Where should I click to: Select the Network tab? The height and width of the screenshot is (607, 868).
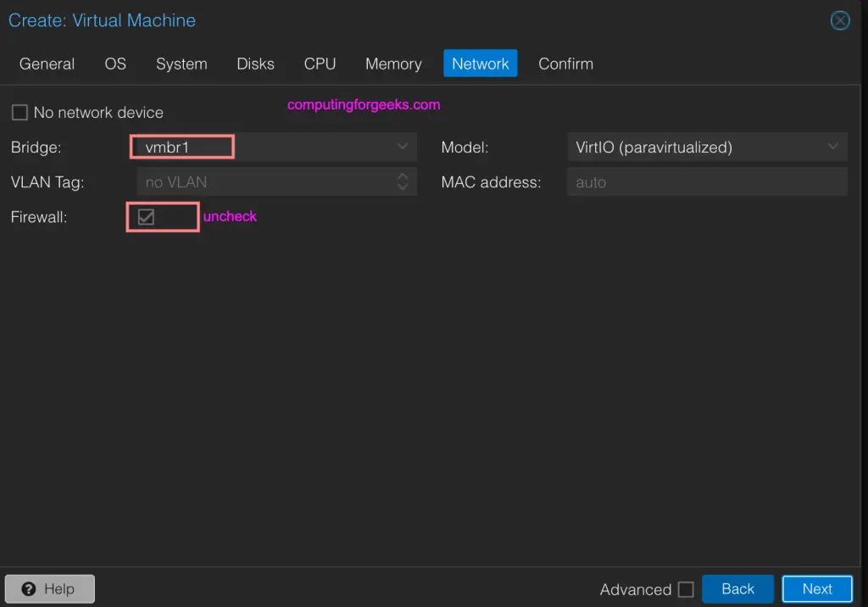(x=480, y=64)
